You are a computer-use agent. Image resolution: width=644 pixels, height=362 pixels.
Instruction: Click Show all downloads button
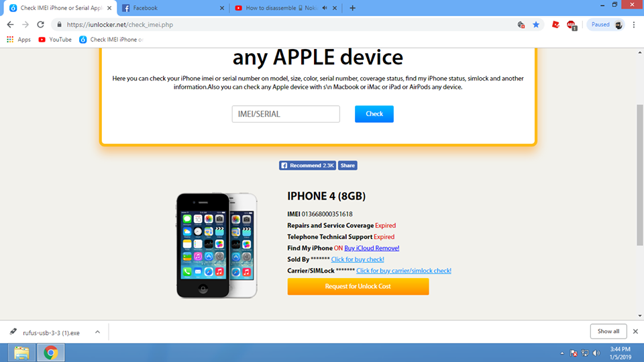[x=608, y=331]
